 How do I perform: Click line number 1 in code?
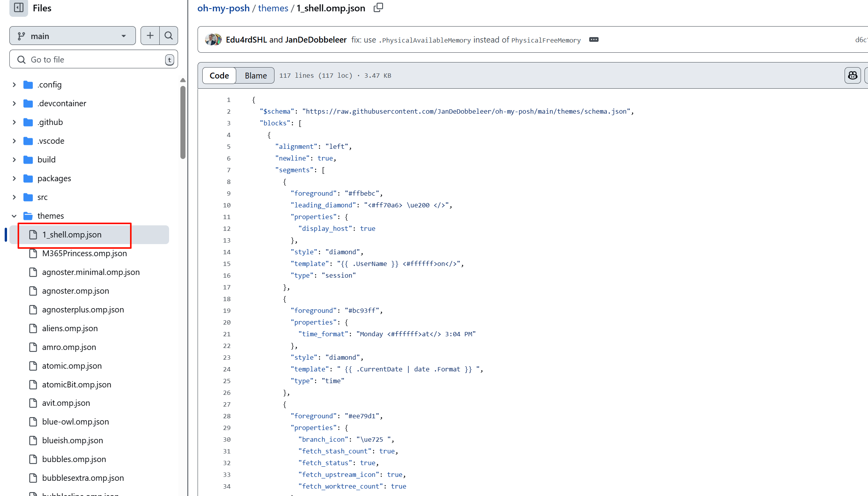pyautogui.click(x=229, y=100)
